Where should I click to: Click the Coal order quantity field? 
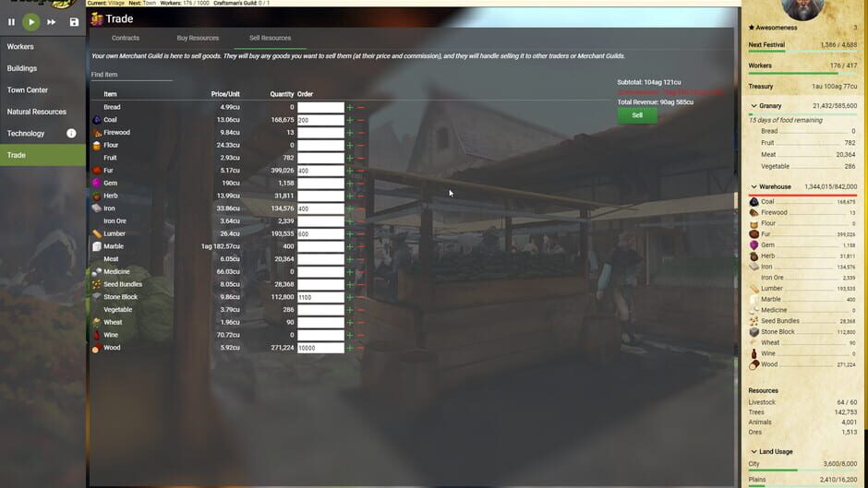pos(320,120)
